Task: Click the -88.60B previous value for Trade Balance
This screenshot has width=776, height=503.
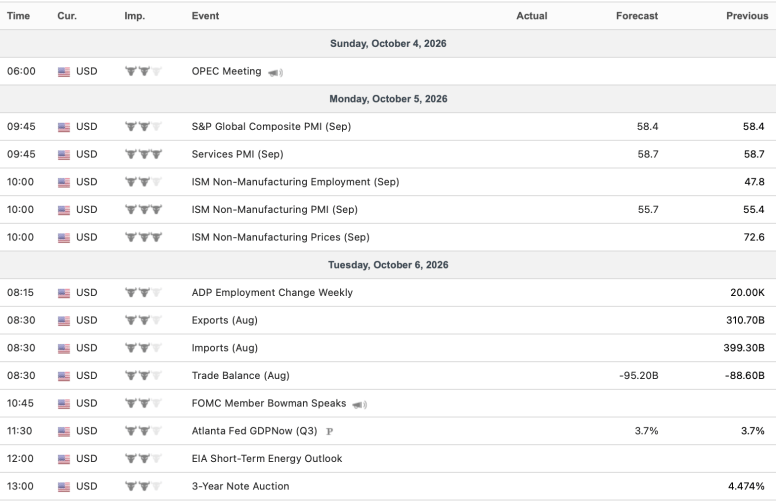Action: 745,376
